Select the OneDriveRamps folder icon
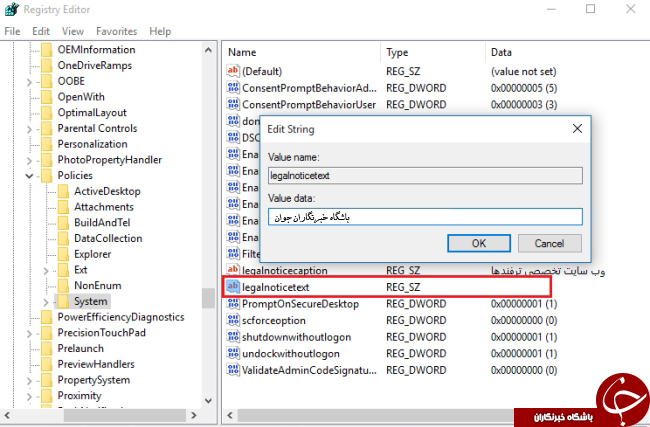This screenshot has height=427, width=650. [47, 66]
